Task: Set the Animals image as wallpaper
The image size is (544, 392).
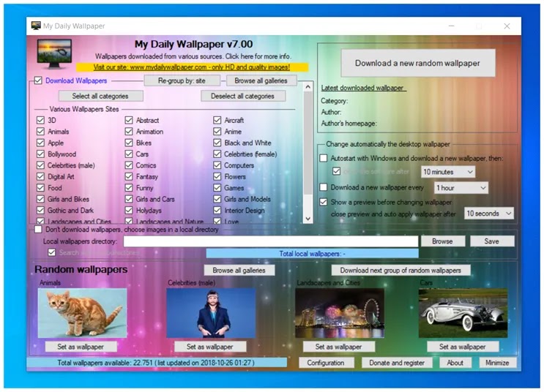Action: (x=81, y=347)
